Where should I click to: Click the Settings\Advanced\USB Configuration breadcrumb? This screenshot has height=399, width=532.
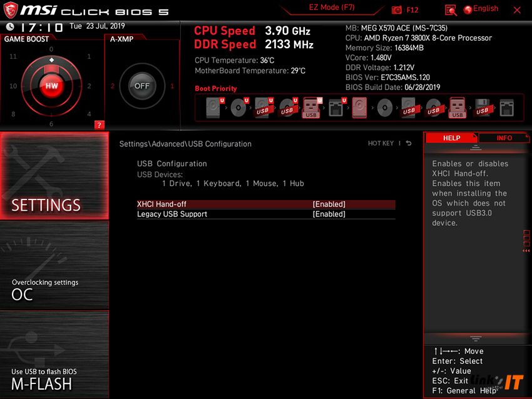(185, 144)
